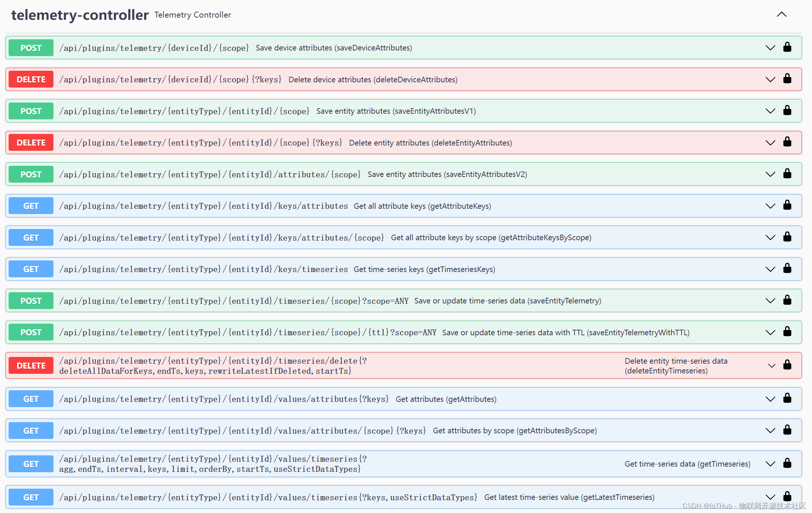Click the lock icon on saveEntityTelemetry row
The height and width of the screenshot is (513, 812).
tap(787, 300)
